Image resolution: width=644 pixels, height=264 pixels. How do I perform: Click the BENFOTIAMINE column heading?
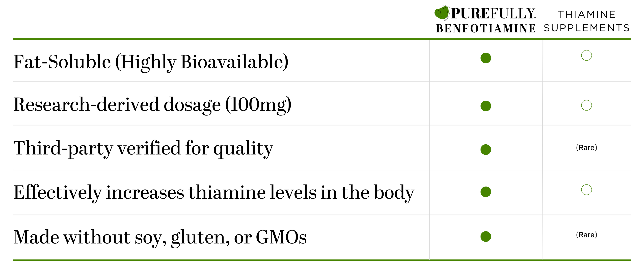486,29
